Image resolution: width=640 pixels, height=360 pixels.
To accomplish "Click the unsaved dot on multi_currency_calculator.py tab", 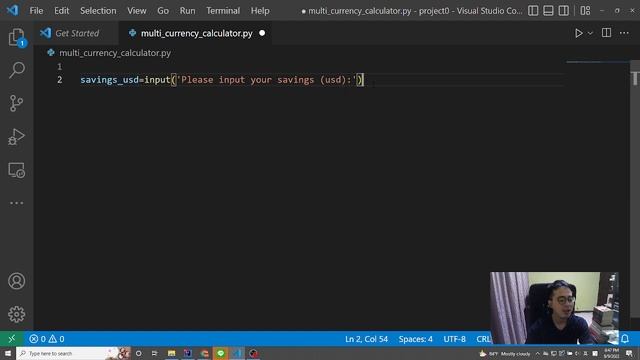I will coord(262,33).
